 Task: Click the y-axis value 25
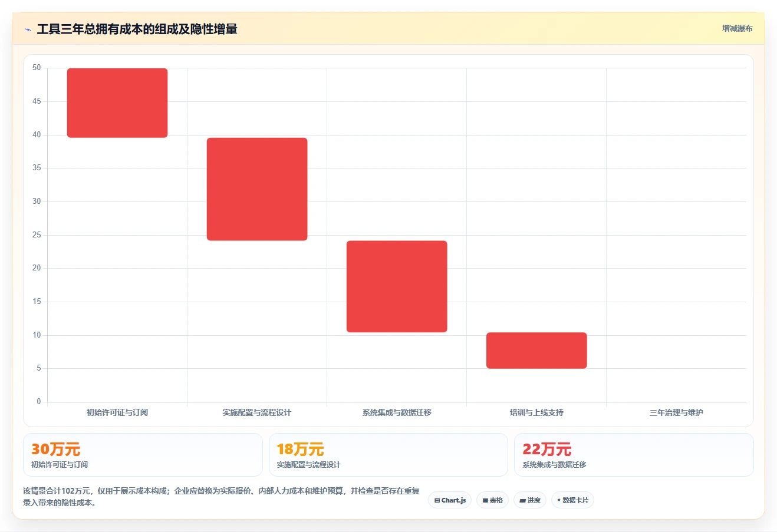[x=37, y=235]
